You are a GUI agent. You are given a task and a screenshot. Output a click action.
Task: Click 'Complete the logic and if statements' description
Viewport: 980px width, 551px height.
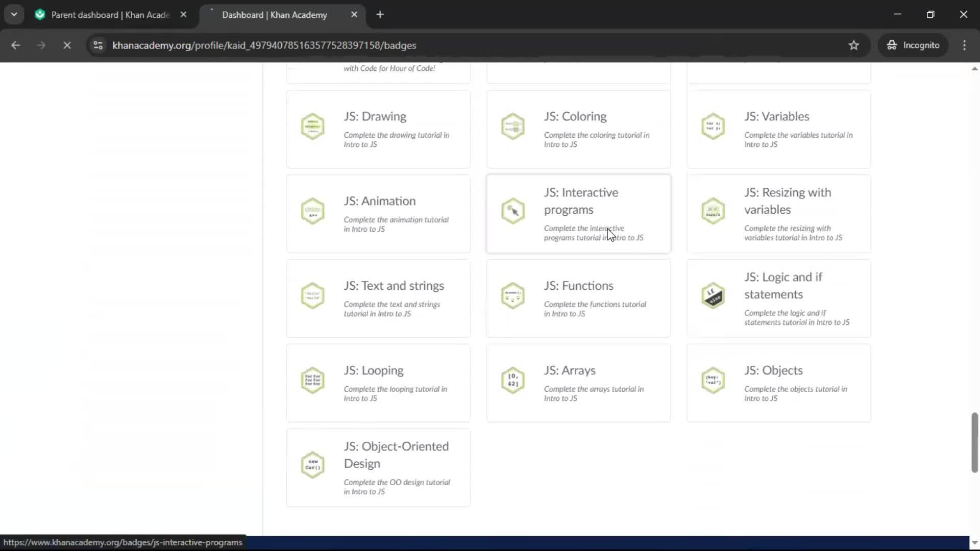pos(797,318)
